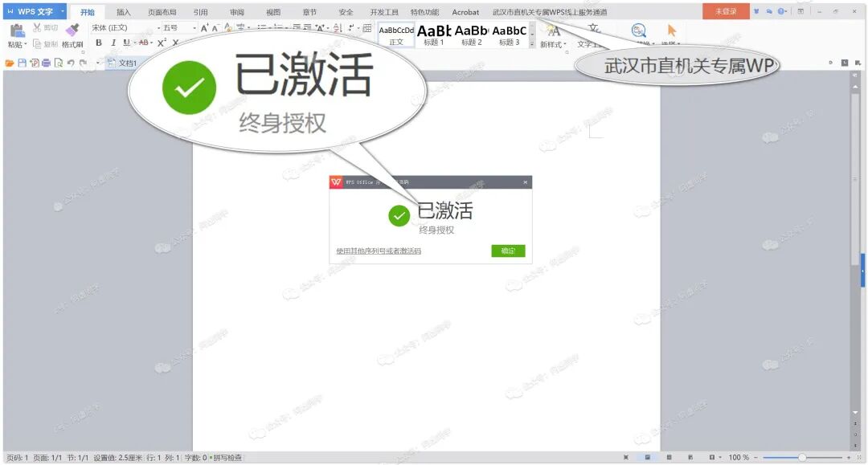Open the font size dropdown 五号
The image size is (868, 465).
194,27
